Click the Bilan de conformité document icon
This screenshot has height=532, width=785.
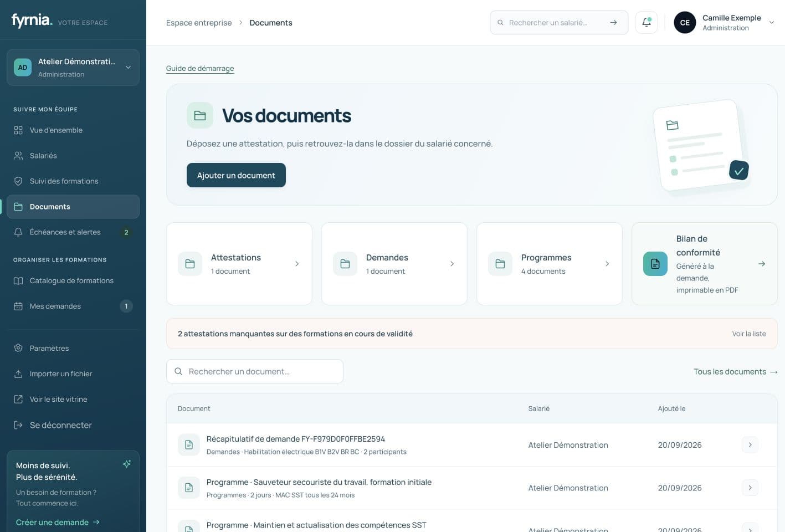[x=655, y=264]
